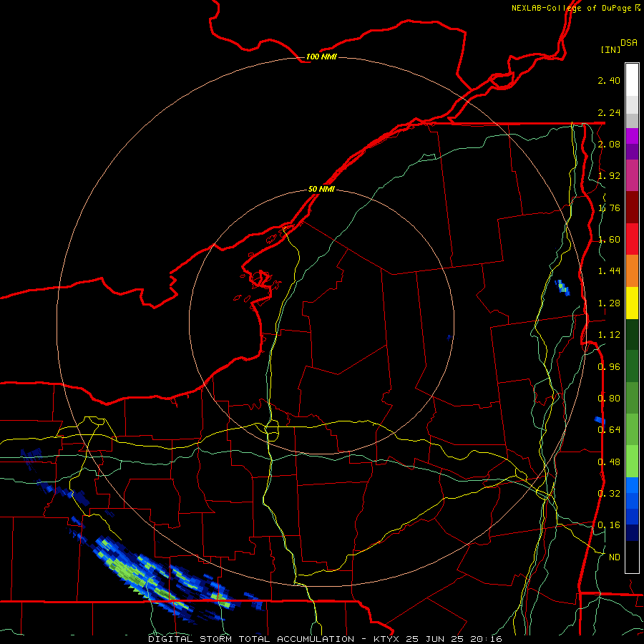The width and height of the screenshot is (644, 644).
Task: Click the 0.48 legend value
Action: pyautogui.click(x=609, y=462)
